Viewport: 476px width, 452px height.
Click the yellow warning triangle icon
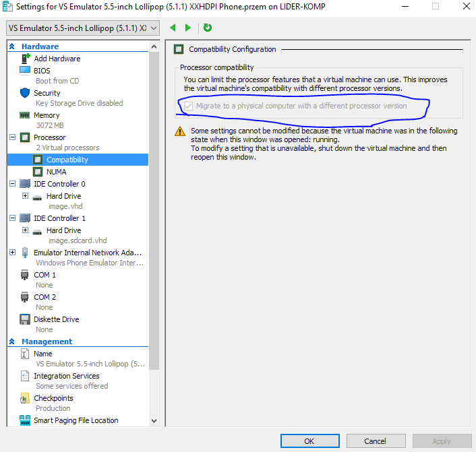(x=180, y=131)
